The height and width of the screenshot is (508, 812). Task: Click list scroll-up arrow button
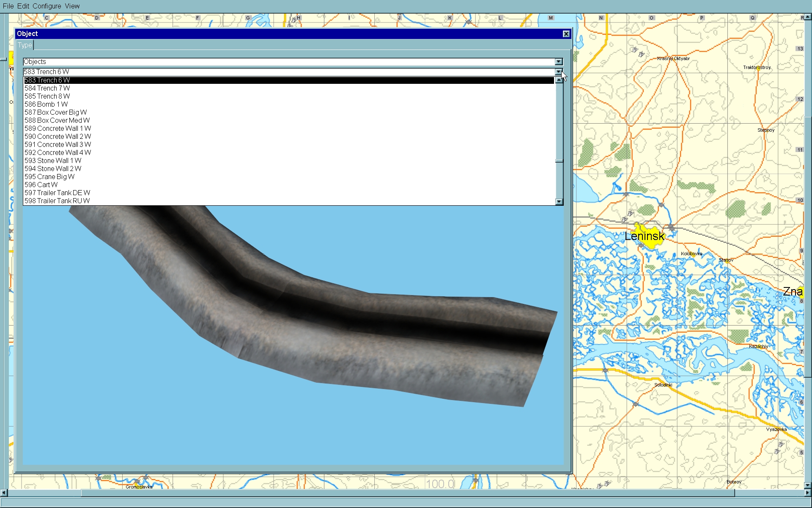coord(559,80)
